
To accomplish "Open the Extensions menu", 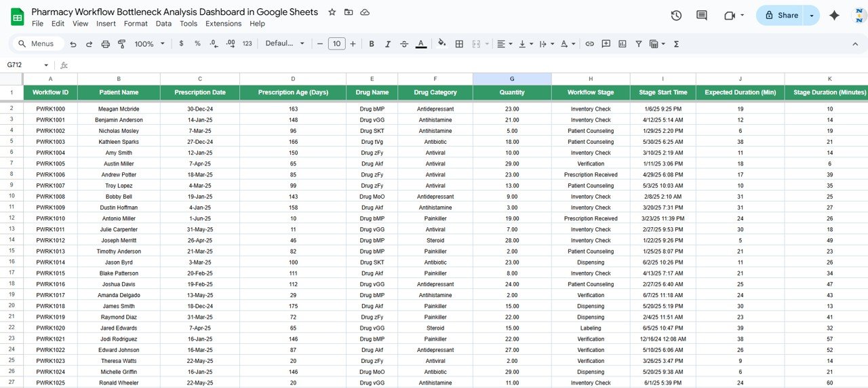I will tap(223, 23).
